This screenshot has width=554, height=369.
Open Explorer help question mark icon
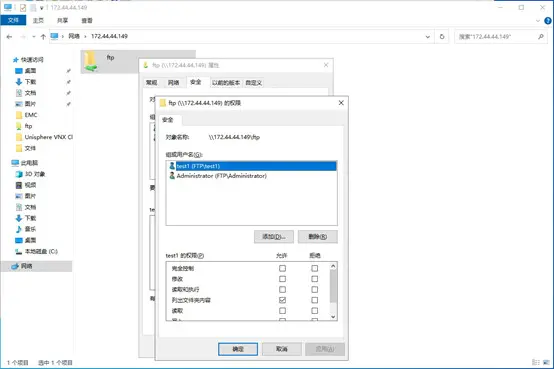[x=548, y=21]
